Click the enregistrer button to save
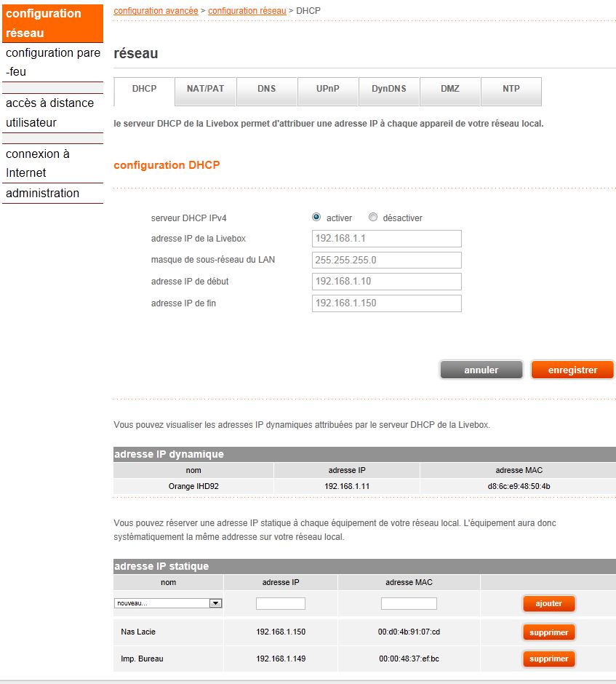616x684 pixels. pyautogui.click(x=572, y=369)
